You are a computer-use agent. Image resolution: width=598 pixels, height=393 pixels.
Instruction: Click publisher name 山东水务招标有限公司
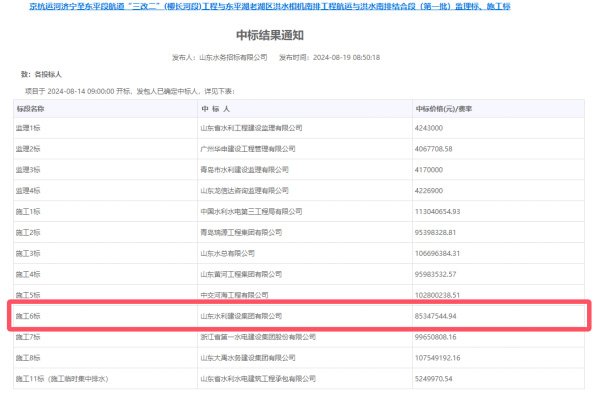pos(233,58)
